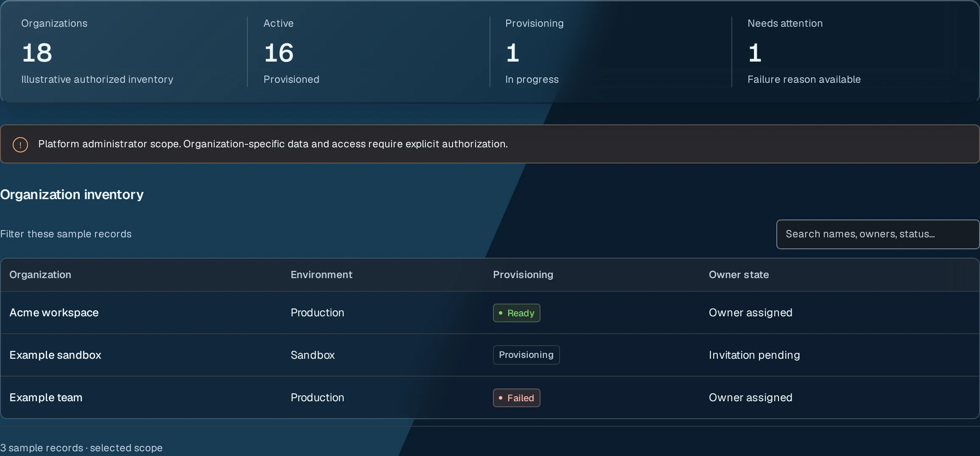Click the Active count of 16
Viewport: 980px width, 456px height.
[279, 53]
